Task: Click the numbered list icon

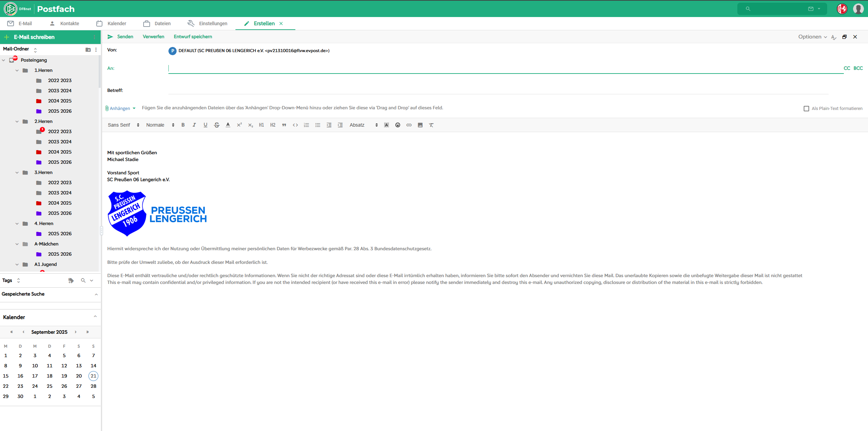Action: point(306,125)
